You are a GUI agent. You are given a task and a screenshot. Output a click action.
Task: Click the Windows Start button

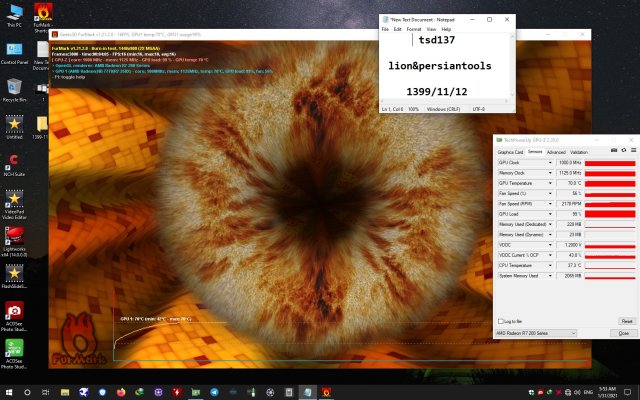click(x=10, y=391)
